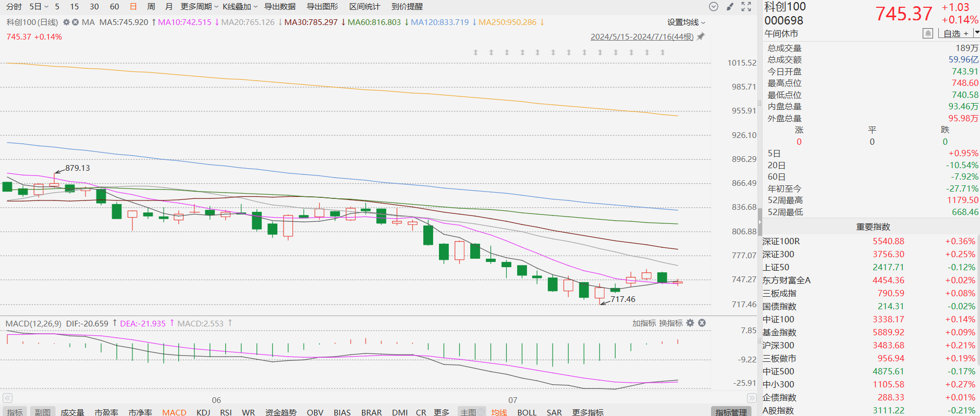Select the 60-minute period
The width and height of the screenshot is (980, 416).
pos(115,6)
